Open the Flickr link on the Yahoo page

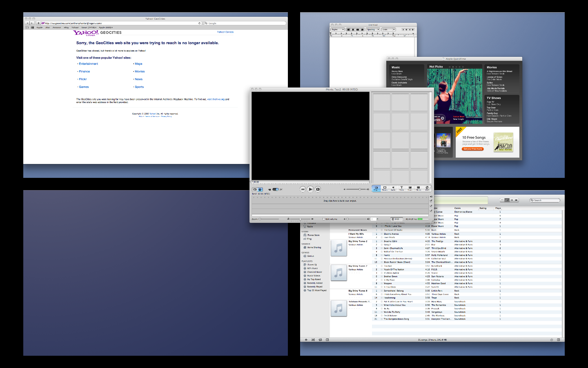83,79
